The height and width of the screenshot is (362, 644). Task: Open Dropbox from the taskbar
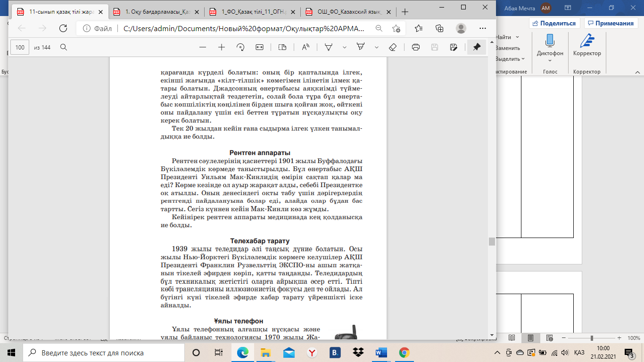pyautogui.click(x=358, y=353)
